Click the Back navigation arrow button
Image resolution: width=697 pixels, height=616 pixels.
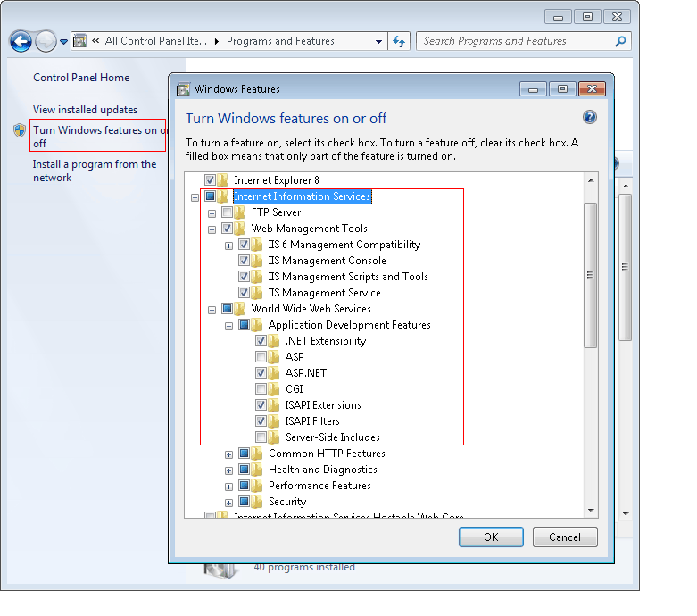click(21, 42)
